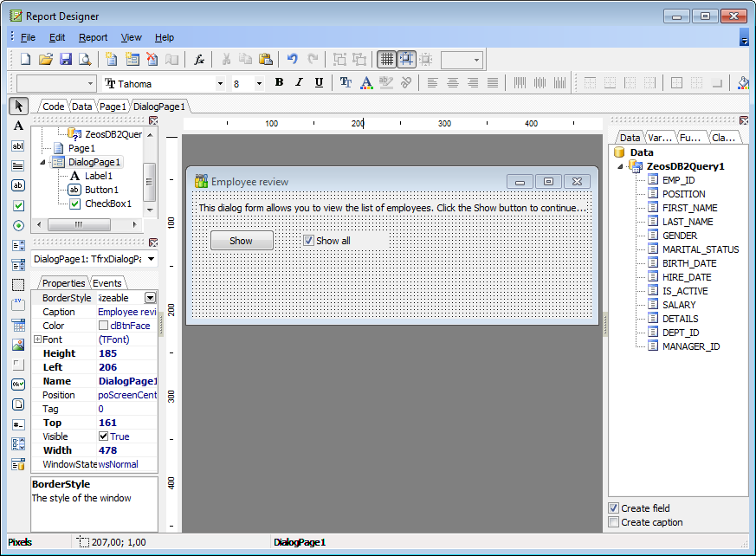The height and width of the screenshot is (556, 756).
Task: Open the font name Tahoma dropdown
Action: click(x=220, y=83)
